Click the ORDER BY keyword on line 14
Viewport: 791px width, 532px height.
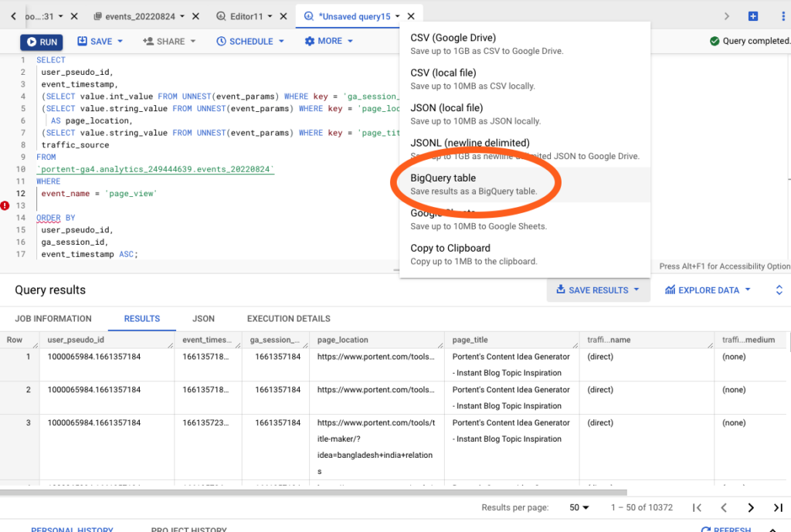click(56, 217)
